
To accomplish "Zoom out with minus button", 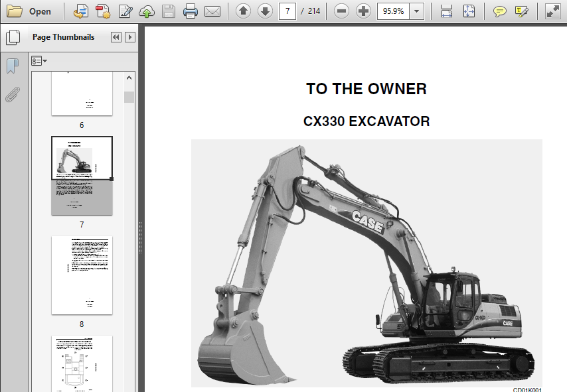I will [341, 11].
